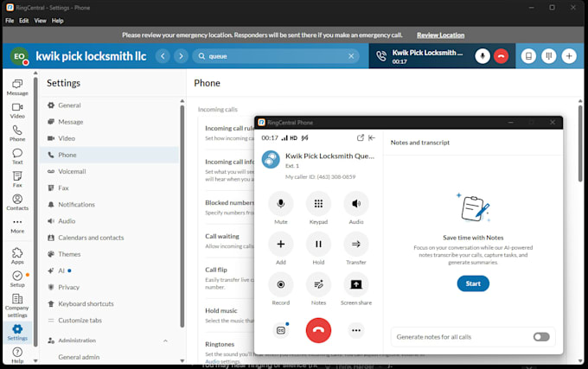The height and width of the screenshot is (369, 588).
Task: Put the call on Hold
Action: pyautogui.click(x=318, y=245)
